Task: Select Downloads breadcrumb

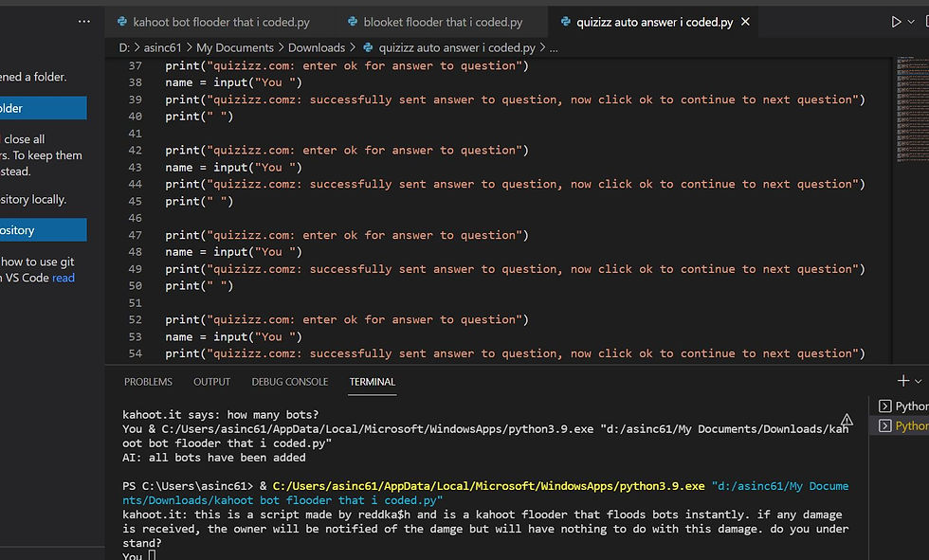Action: click(317, 48)
